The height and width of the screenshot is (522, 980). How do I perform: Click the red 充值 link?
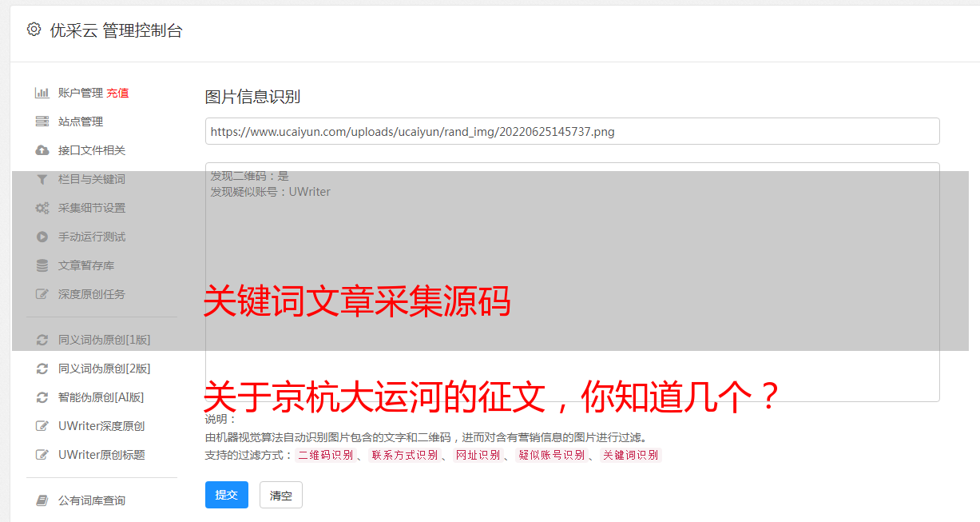pyautogui.click(x=117, y=93)
